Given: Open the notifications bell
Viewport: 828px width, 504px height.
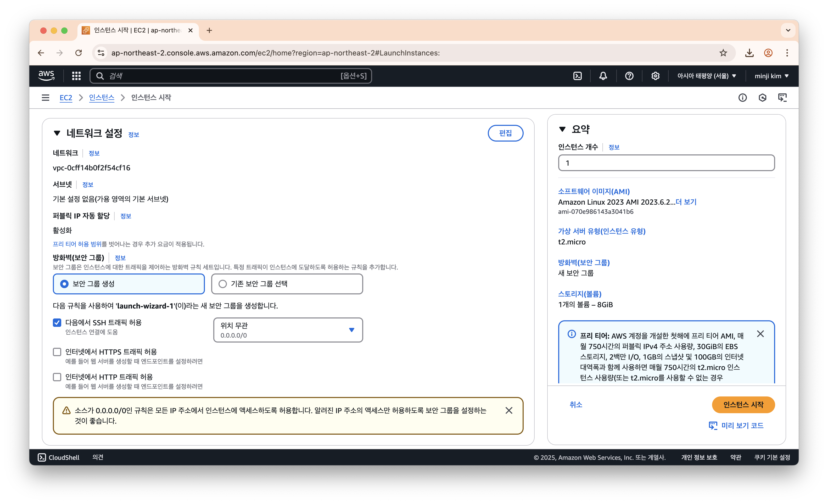Looking at the screenshot, I should pyautogui.click(x=603, y=76).
